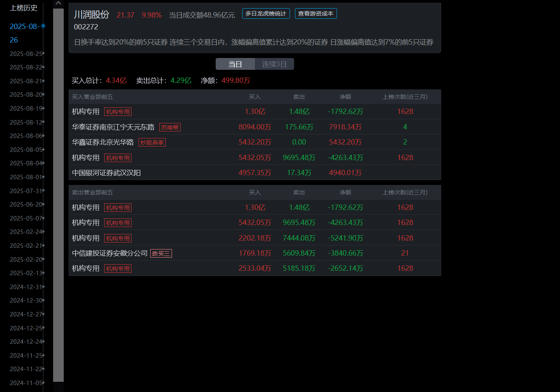Select the highlighted 2025-08-26 date entry
The height and width of the screenshot is (392, 560).
[25, 33]
